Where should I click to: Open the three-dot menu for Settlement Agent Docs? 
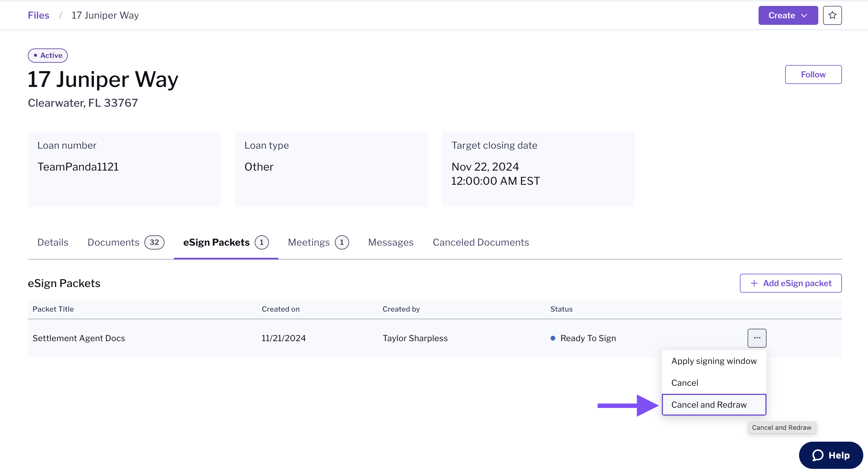pos(756,338)
